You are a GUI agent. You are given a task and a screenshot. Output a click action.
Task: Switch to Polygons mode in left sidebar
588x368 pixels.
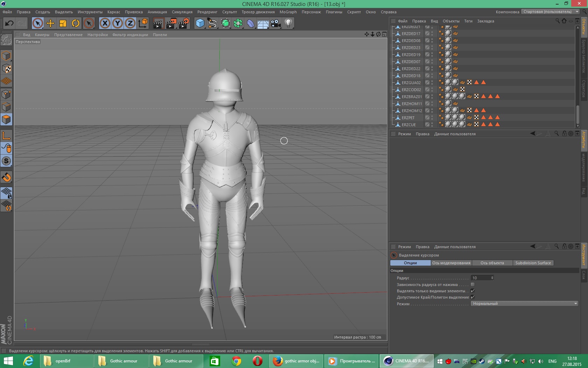click(6, 120)
